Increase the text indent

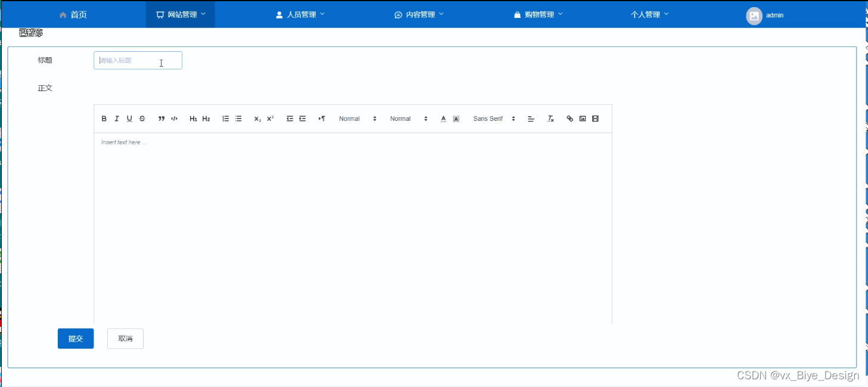(303, 118)
